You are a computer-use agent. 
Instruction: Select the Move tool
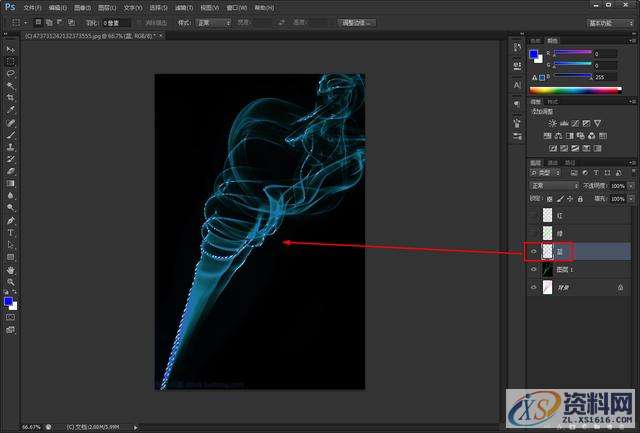(11, 49)
